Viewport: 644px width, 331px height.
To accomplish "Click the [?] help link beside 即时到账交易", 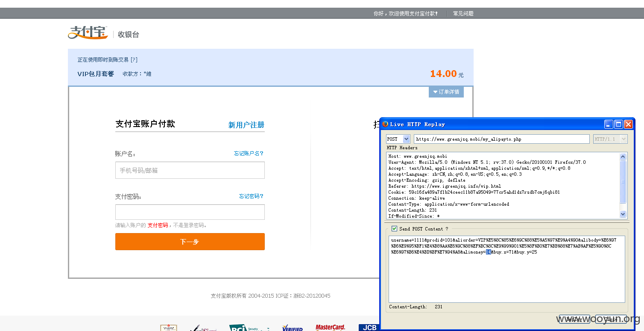I will click(x=134, y=60).
